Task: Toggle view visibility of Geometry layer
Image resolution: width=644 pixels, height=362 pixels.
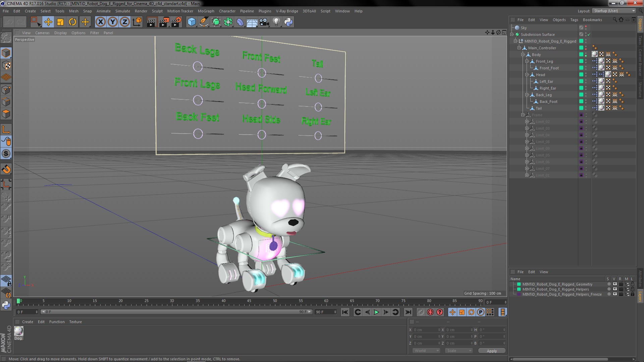Action: coord(615,284)
